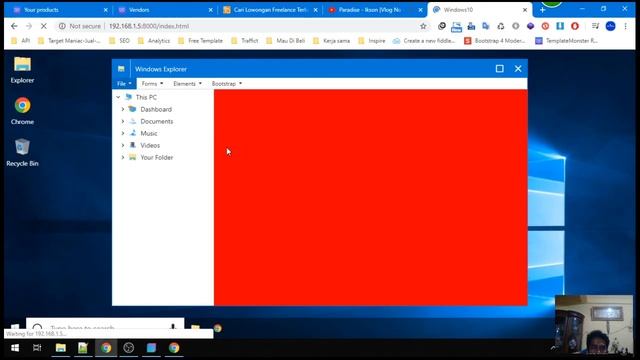The image size is (640, 360).
Task: Open the Explorer desktop icon
Action: tap(22, 70)
